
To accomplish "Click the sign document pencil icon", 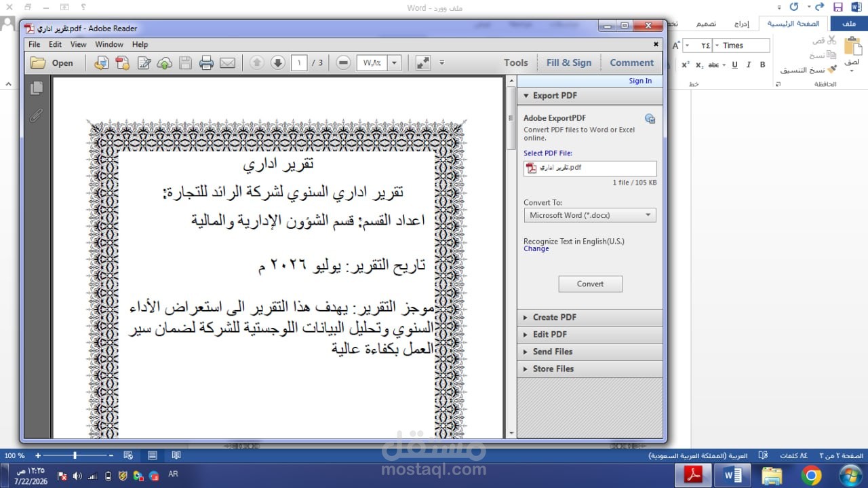I will 144,63.
